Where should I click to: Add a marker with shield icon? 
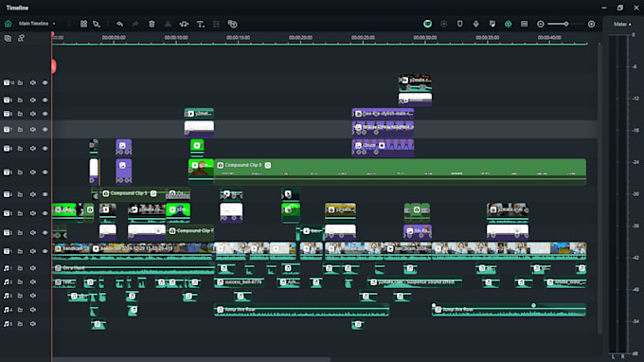(x=459, y=24)
